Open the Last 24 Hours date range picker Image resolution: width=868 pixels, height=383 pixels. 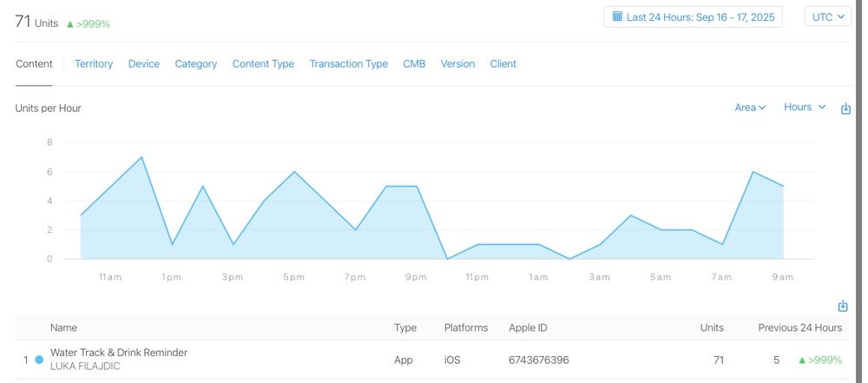693,17
